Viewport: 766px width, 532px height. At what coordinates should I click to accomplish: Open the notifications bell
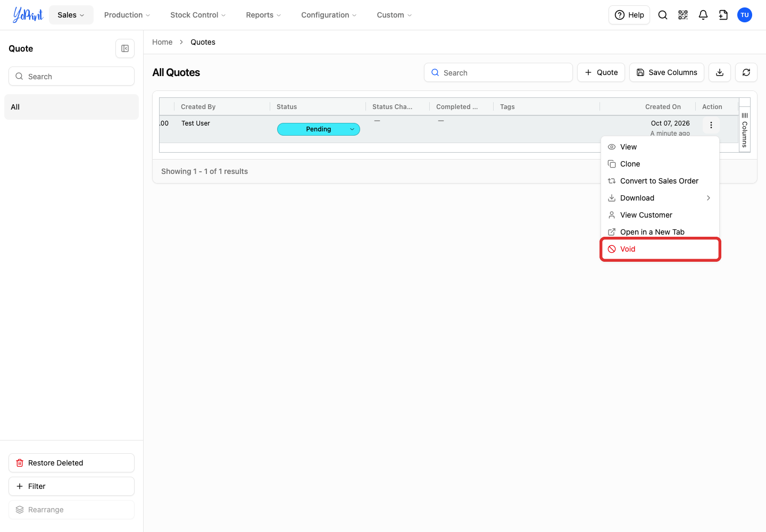click(x=703, y=15)
